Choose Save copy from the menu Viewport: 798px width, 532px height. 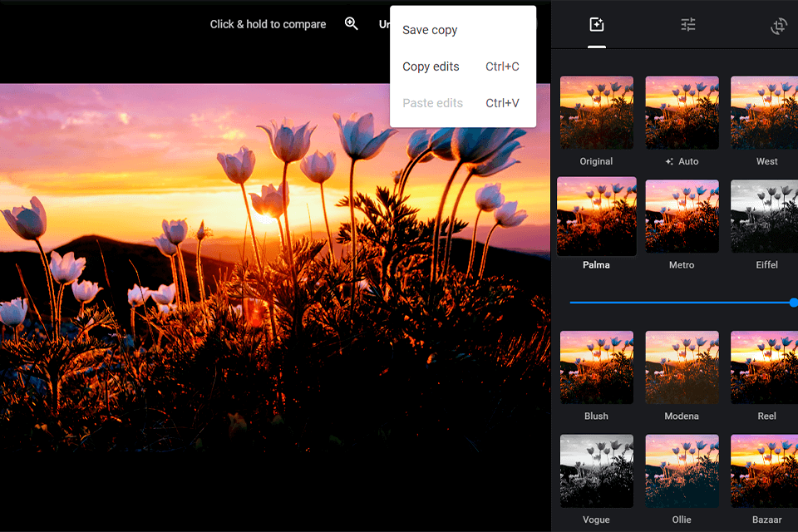463,30
